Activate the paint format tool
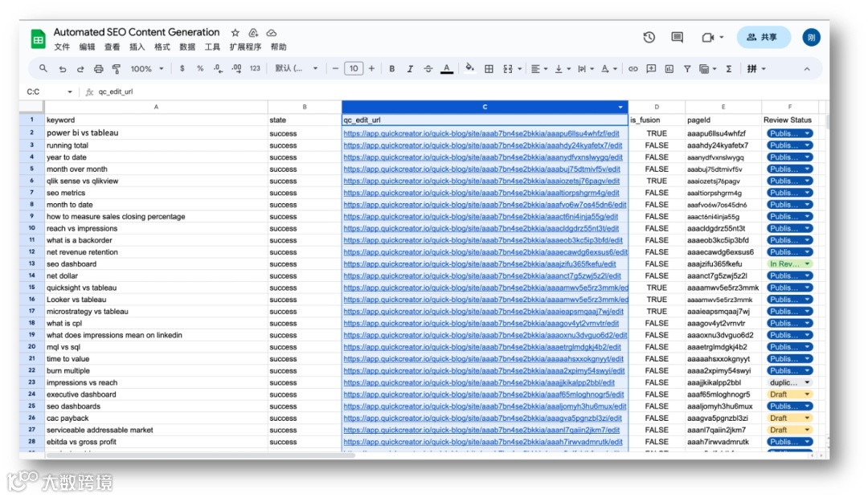The width and height of the screenshot is (868, 498). pos(117,68)
